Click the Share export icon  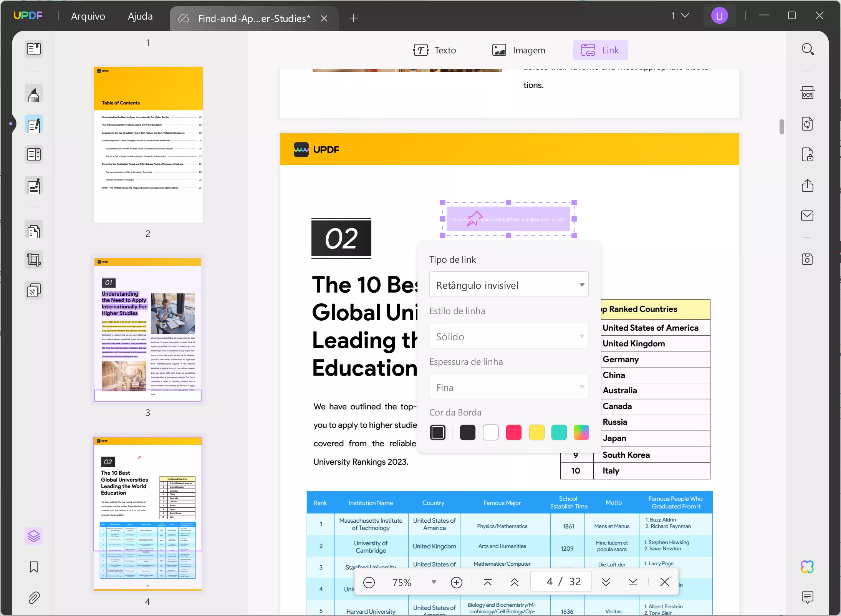(807, 185)
